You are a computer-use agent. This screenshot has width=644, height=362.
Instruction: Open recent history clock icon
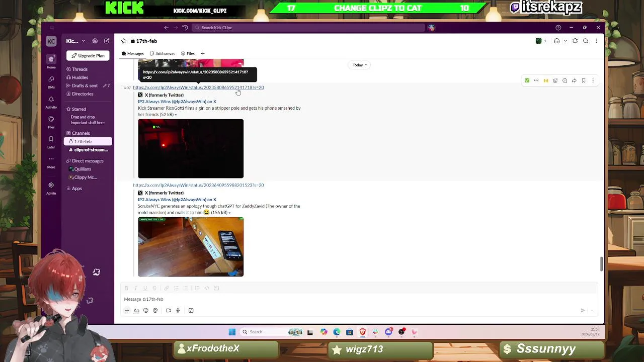click(x=185, y=28)
